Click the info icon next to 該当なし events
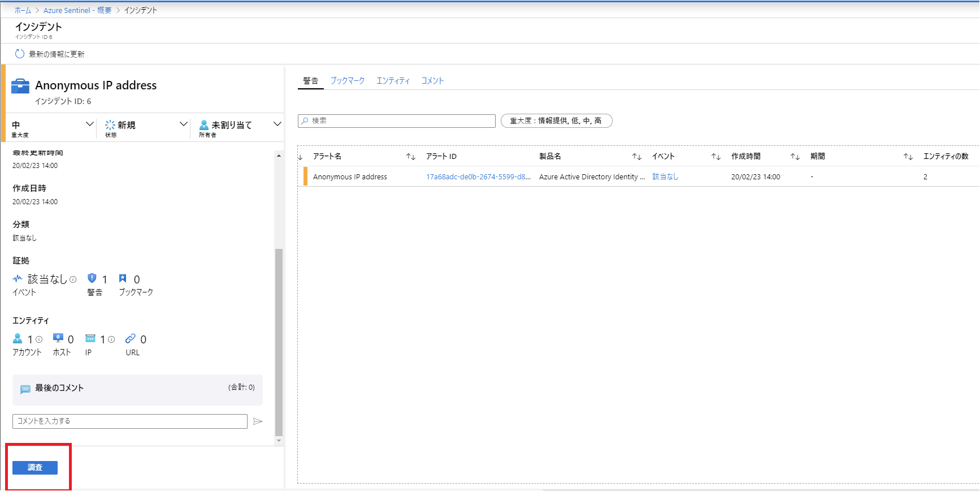Image resolution: width=980 pixels, height=491 pixels. coord(73,279)
